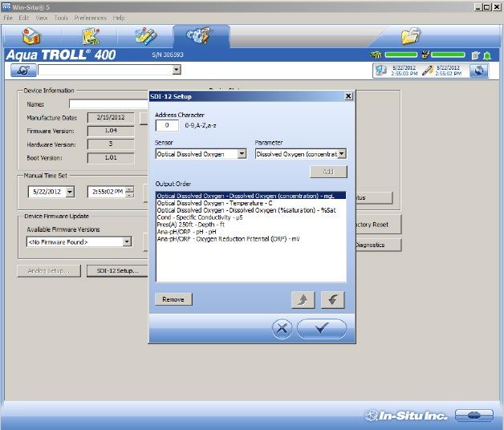
Task: Open the Preferences menu
Action: [x=91, y=18]
